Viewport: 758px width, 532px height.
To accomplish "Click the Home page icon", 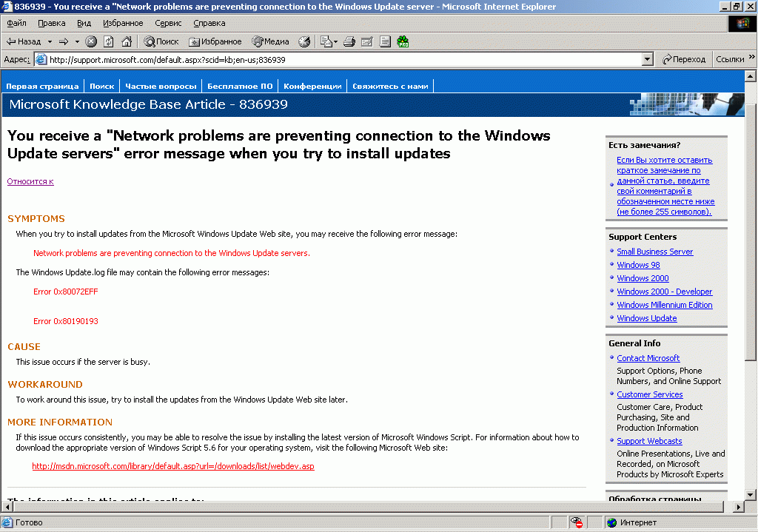I will [127, 41].
